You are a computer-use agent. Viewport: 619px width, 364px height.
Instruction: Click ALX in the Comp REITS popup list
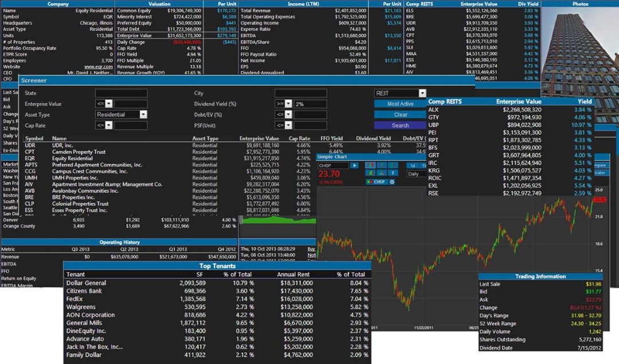coord(510,109)
